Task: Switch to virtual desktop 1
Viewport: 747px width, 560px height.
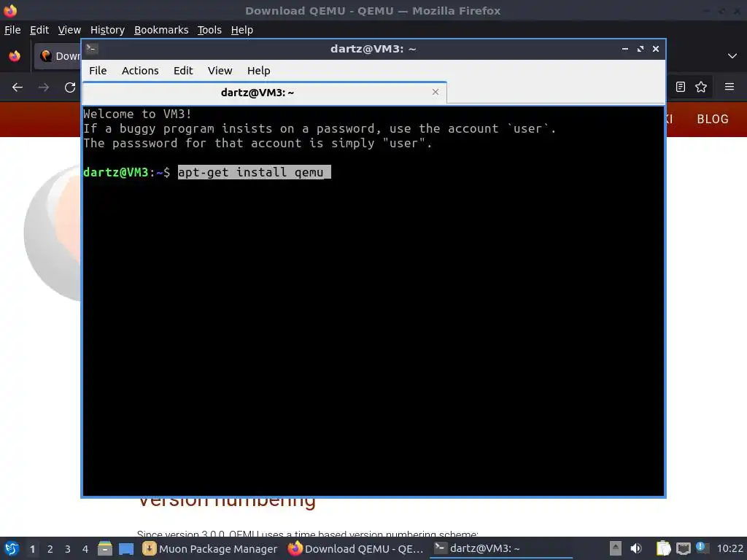Action: (32, 549)
